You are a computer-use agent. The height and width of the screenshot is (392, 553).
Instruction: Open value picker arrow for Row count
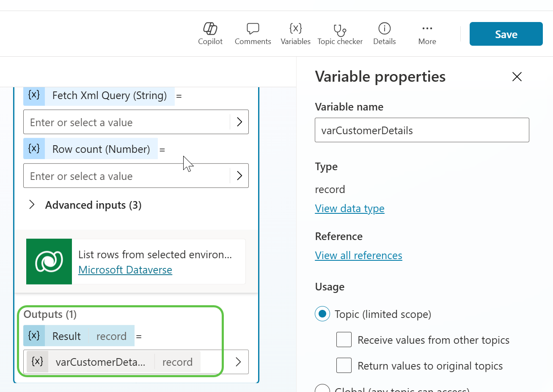(x=239, y=176)
